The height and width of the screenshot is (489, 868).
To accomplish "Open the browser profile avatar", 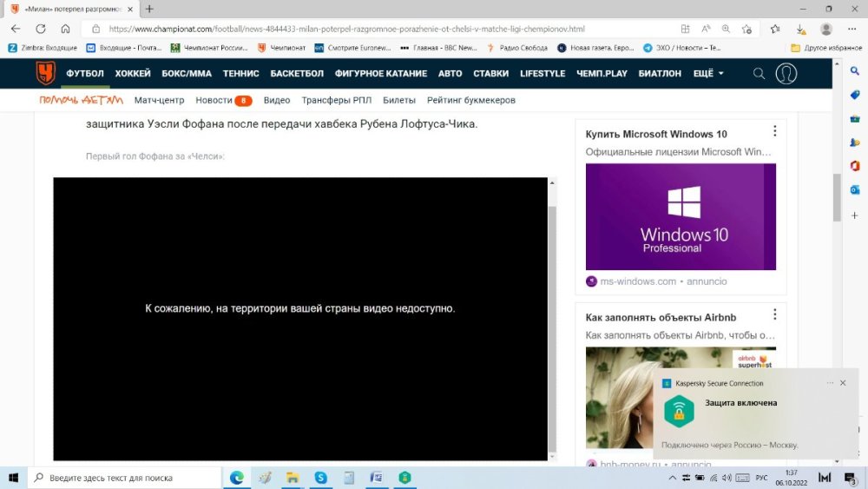I will coord(826,29).
